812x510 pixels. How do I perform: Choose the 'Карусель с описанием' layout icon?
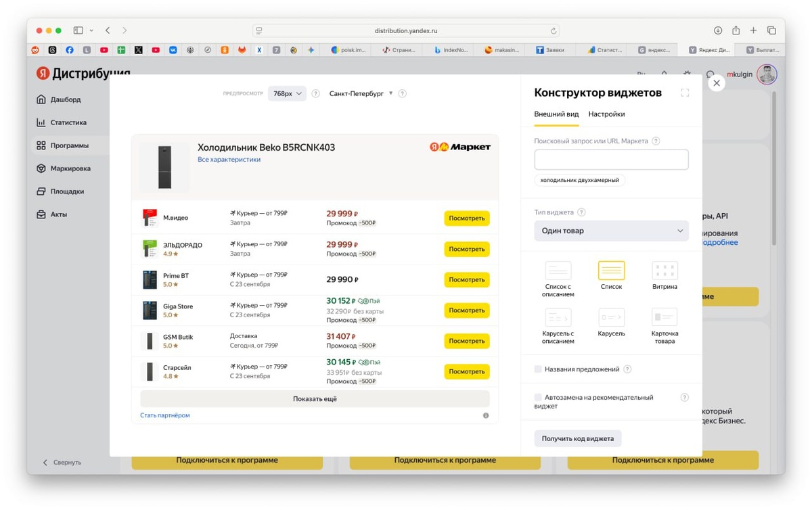coord(558,317)
